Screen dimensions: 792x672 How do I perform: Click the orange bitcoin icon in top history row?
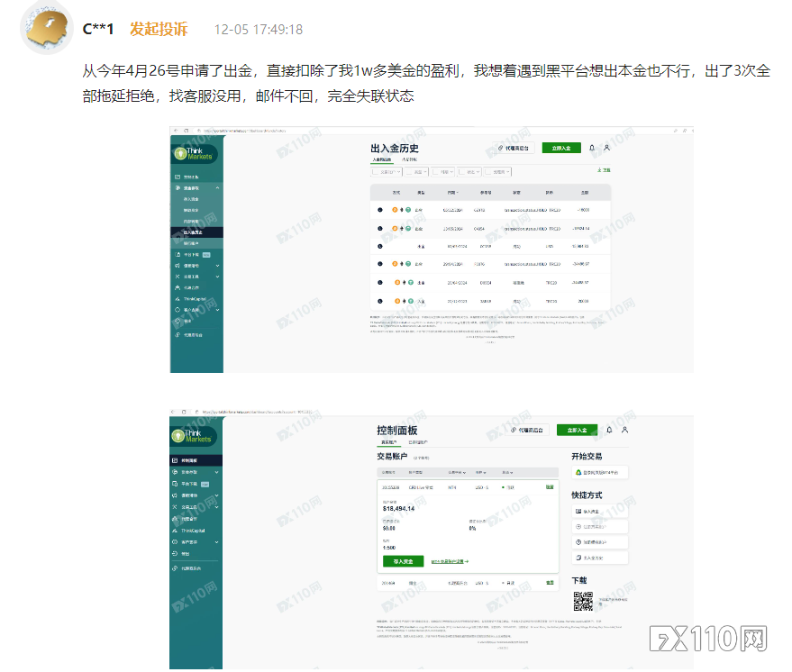click(395, 210)
